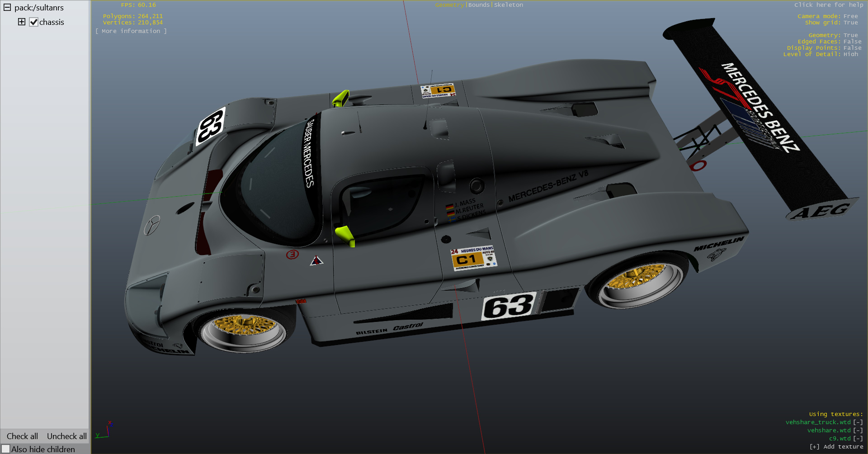This screenshot has width=868, height=454.
Task: Click [+] Add texture
Action: (x=836, y=447)
